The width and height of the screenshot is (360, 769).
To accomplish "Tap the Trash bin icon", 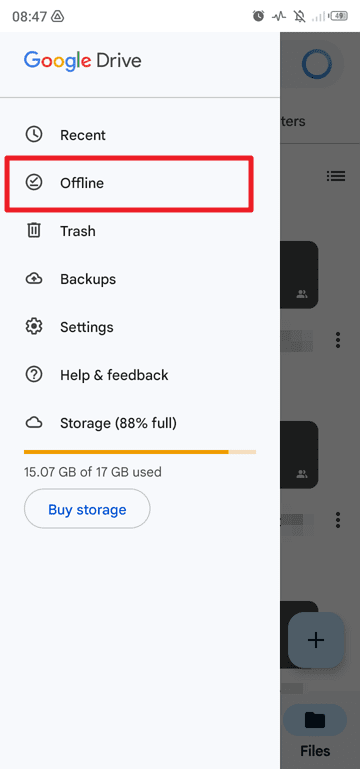I will 34,231.
